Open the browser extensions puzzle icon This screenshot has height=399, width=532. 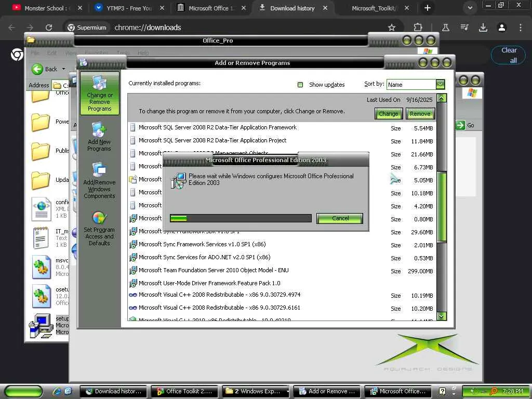coord(418,28)
